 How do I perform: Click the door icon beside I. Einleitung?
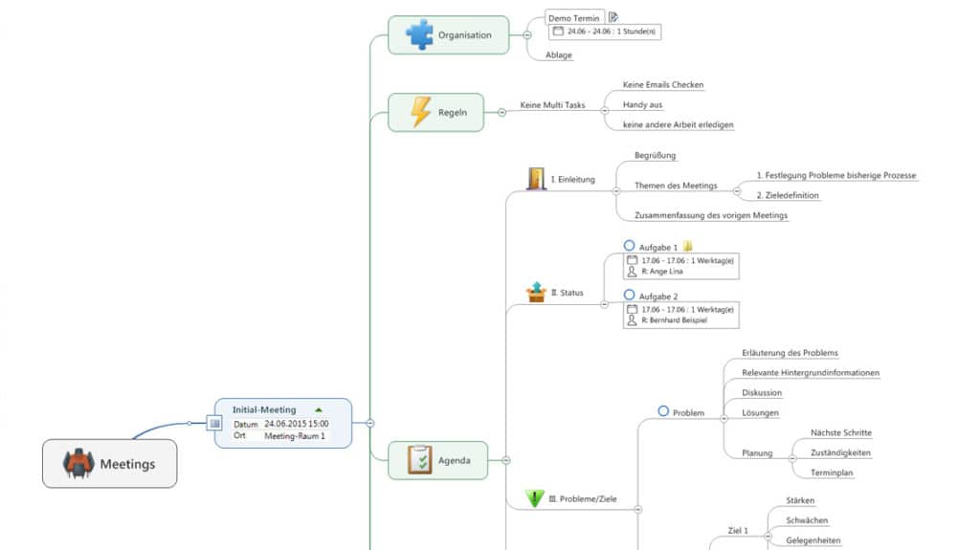(x=536, y=179)
